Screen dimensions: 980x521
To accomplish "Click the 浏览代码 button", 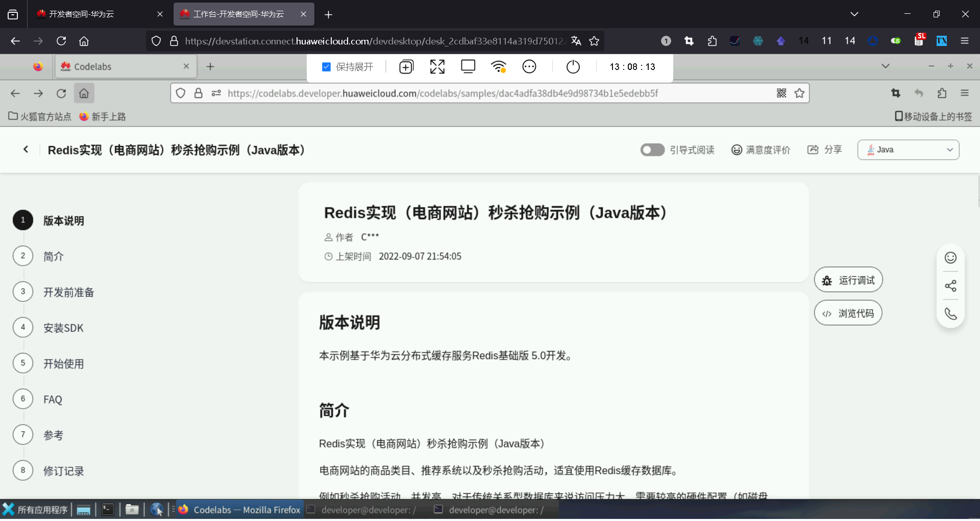I will click(x=847, y=313).
